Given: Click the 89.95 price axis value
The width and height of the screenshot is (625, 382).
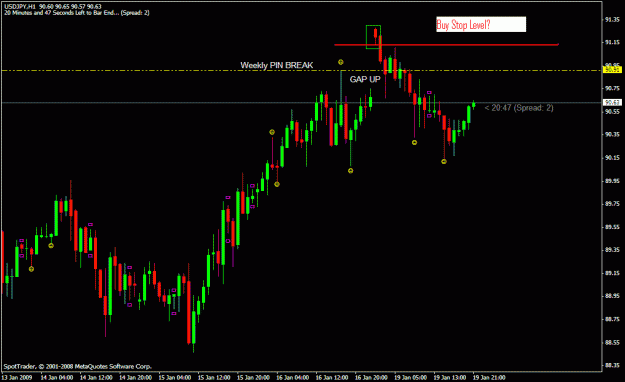Looking at the screenshot, I should click(x=612, y=181).
